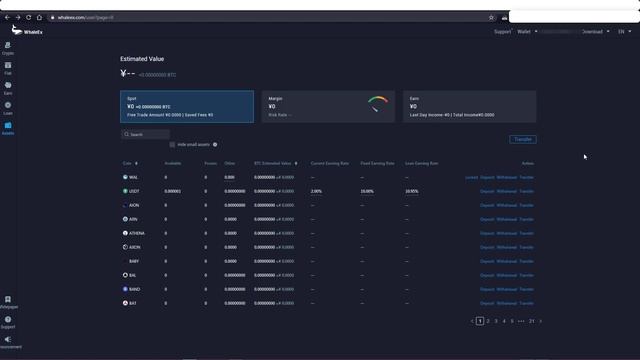
Task: Bookmark the page with the star icon
Action: 491,18
